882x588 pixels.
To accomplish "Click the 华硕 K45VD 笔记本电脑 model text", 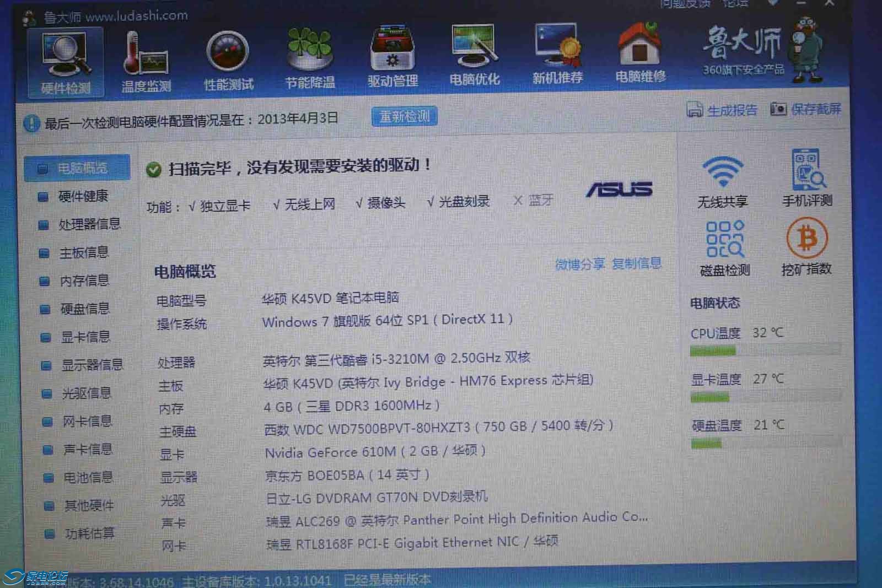I will [330, 298].
